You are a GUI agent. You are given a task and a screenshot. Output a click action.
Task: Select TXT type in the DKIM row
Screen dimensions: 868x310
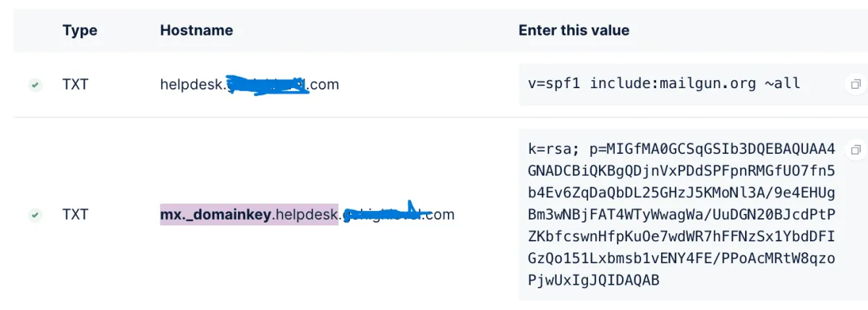pyautogui.click(x=75, y=215)
